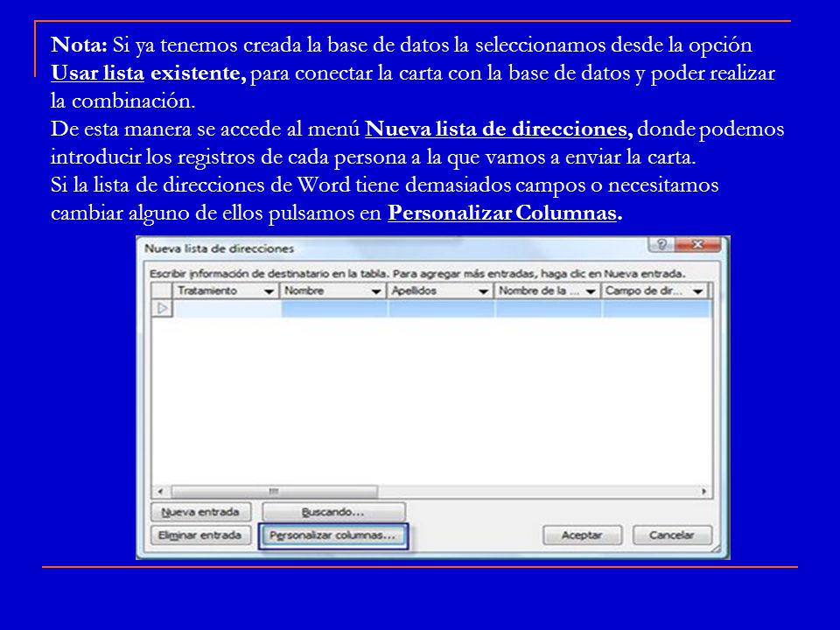Click the help question mark icon

[661, 245]
